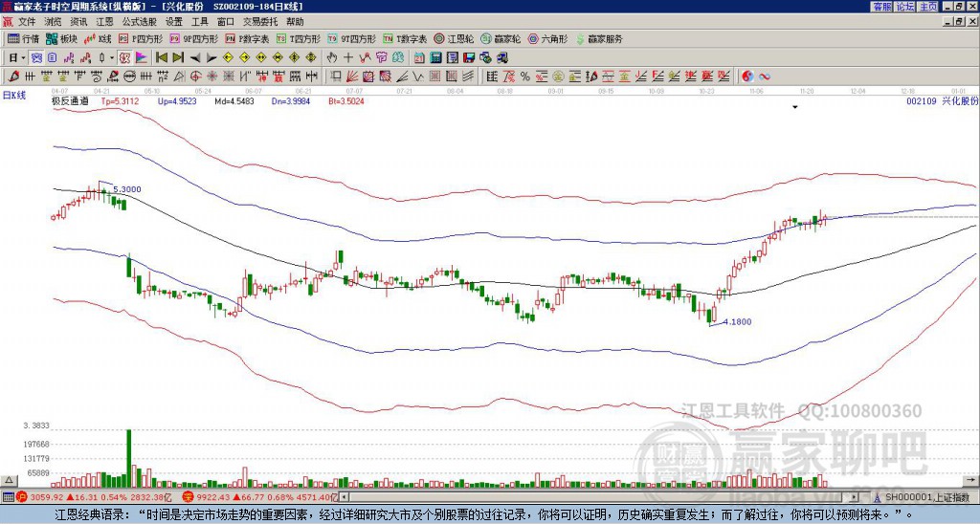Select the red pencil drawing tool
This screenshot has height=524, width=980.
(x=12, y=76)
